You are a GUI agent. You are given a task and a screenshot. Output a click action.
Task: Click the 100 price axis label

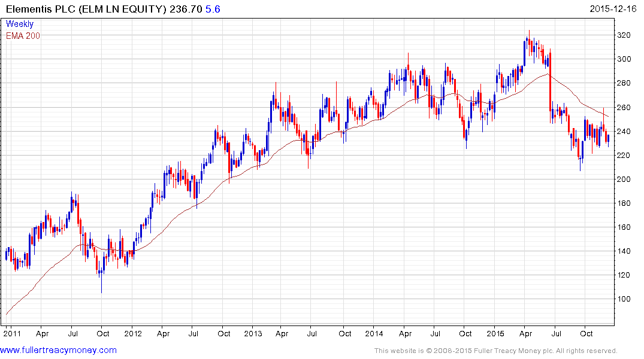[x=624, y=299]
